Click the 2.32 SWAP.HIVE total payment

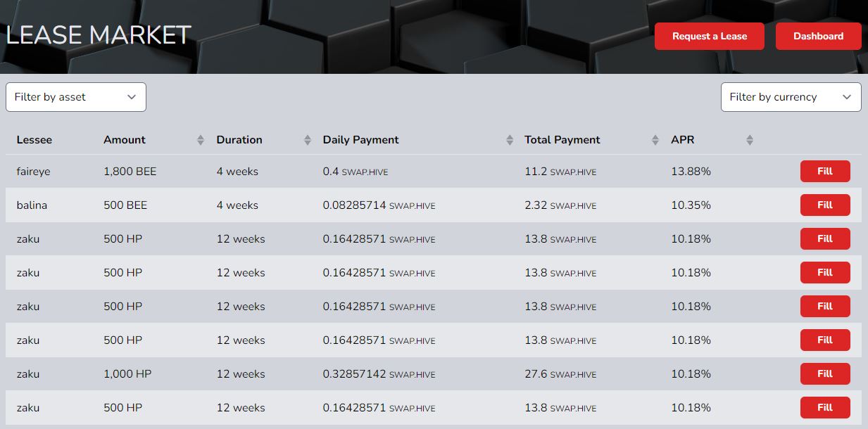coord(560,205)
